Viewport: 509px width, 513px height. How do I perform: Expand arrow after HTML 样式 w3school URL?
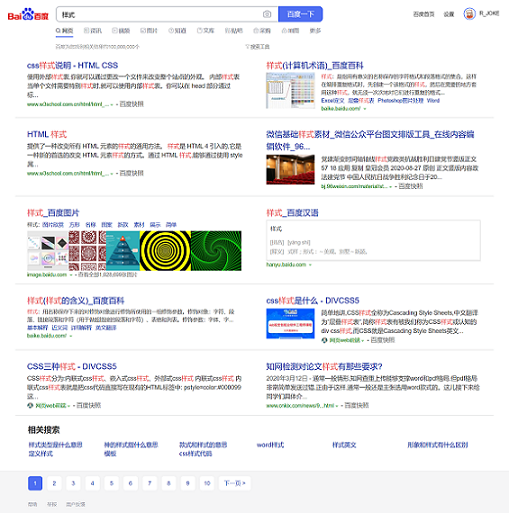[x=112, y=173]
